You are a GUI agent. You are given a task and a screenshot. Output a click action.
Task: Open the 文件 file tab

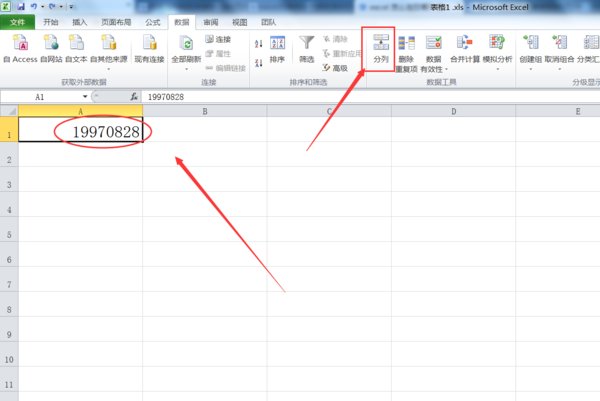18,20
